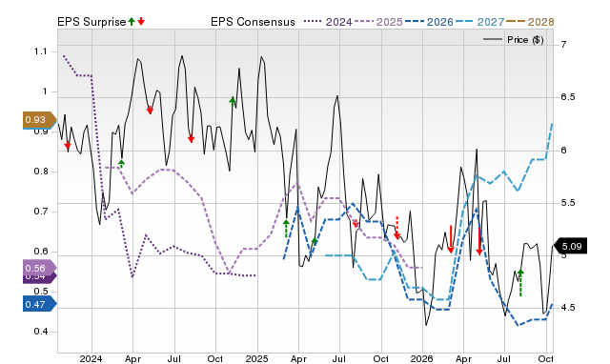Image resolution: width=610 pixels, height=364 pixels.
Task: Click the 7 right price axis label
Action: [563, 45]
